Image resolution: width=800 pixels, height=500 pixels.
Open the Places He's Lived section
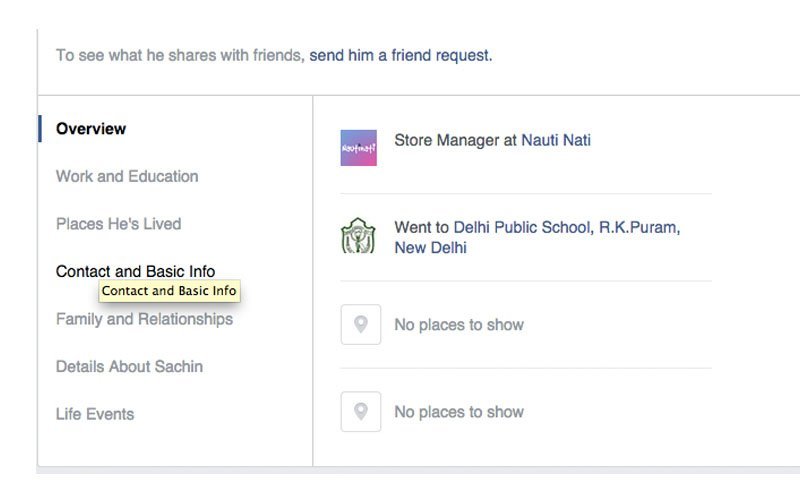[118, 223]
